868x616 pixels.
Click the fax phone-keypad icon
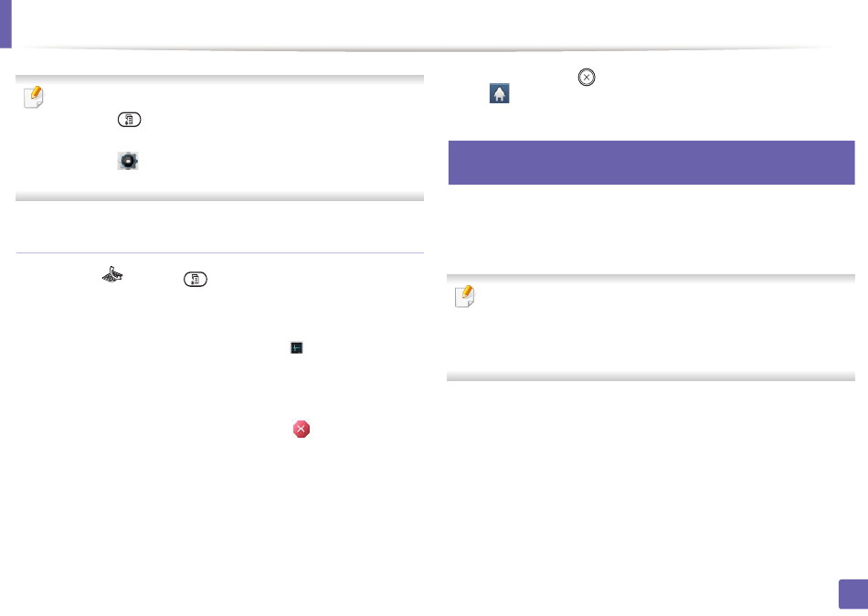click(x=112, y=274)
